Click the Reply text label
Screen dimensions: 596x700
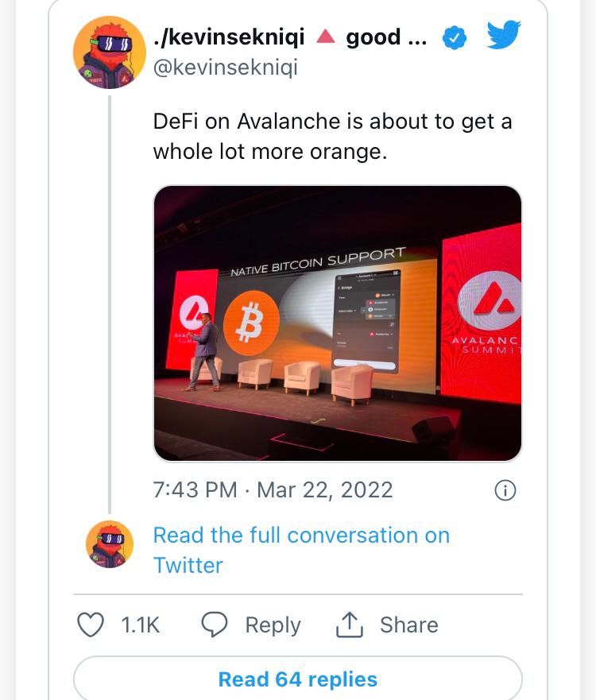pyautogui.click(x=273, y=625)
